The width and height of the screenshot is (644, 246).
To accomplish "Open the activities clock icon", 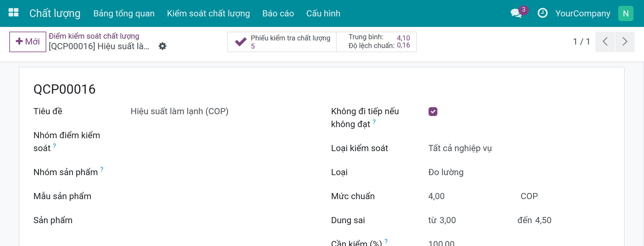I will click(x=542, y=13).
